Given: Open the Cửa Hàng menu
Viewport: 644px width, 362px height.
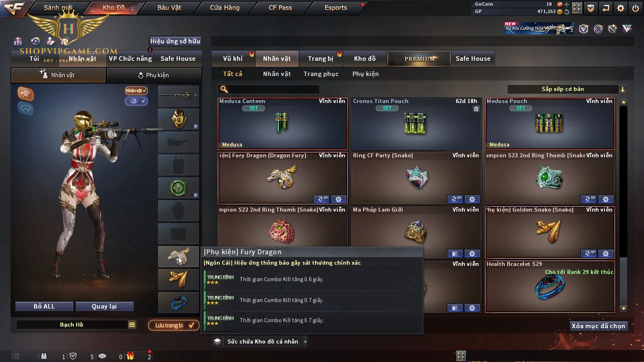Looking at the screenshot, I should [x=225, y=8].
